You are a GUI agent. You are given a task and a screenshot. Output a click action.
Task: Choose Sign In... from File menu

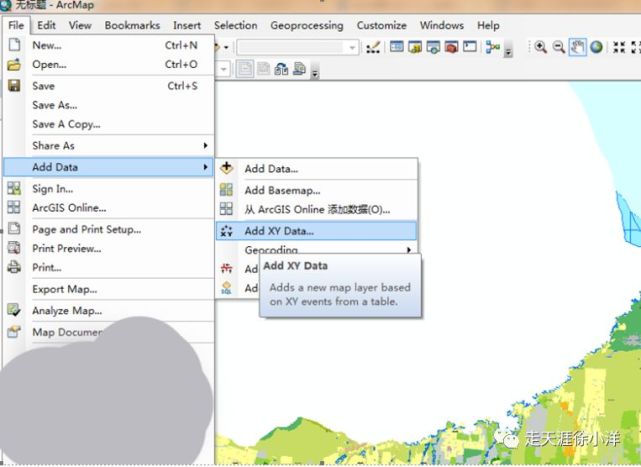[108, 189]
